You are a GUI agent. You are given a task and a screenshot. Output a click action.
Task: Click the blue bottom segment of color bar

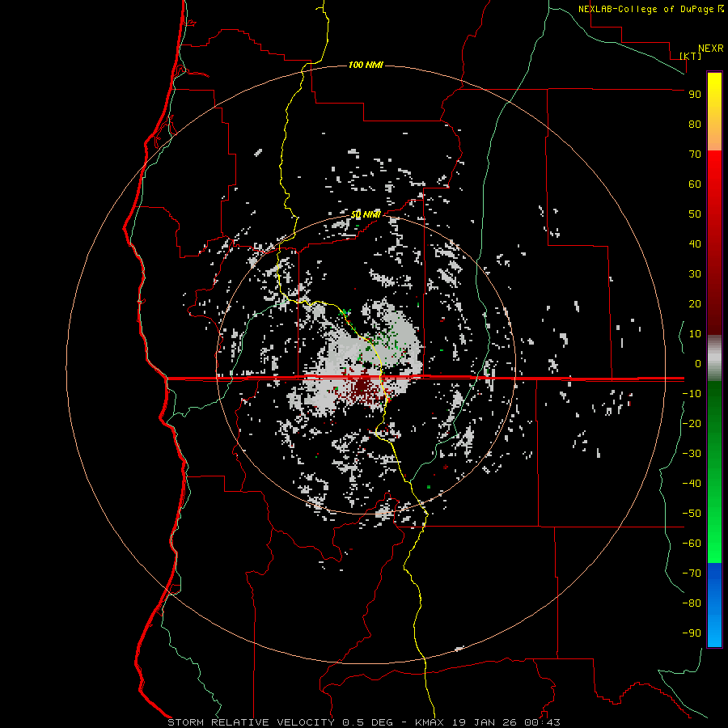[714, 604]
